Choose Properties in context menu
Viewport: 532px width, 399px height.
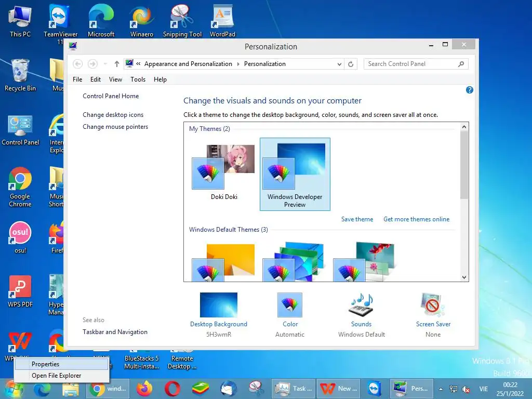pyautogui.click(x=61, y=364)
